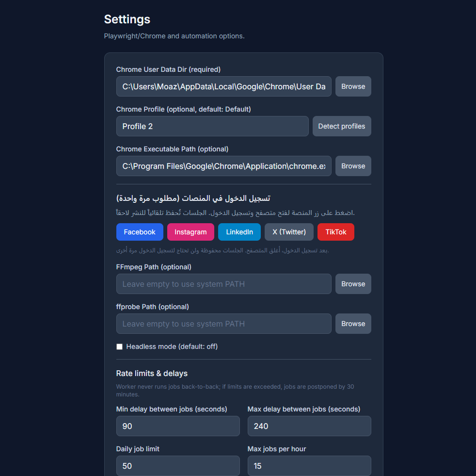Click the Daily job limit field showing 50
Viewport: 476px width, 476px height.
point(178,466)
